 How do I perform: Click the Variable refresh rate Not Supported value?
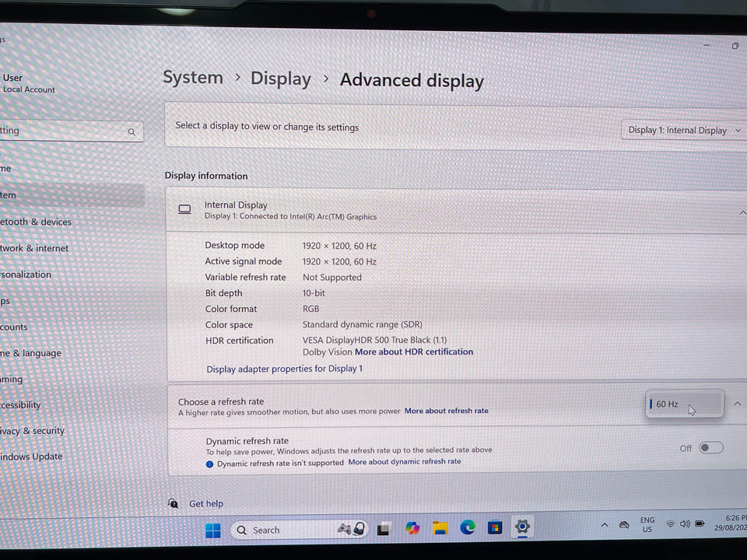click(x=332, y=277)
